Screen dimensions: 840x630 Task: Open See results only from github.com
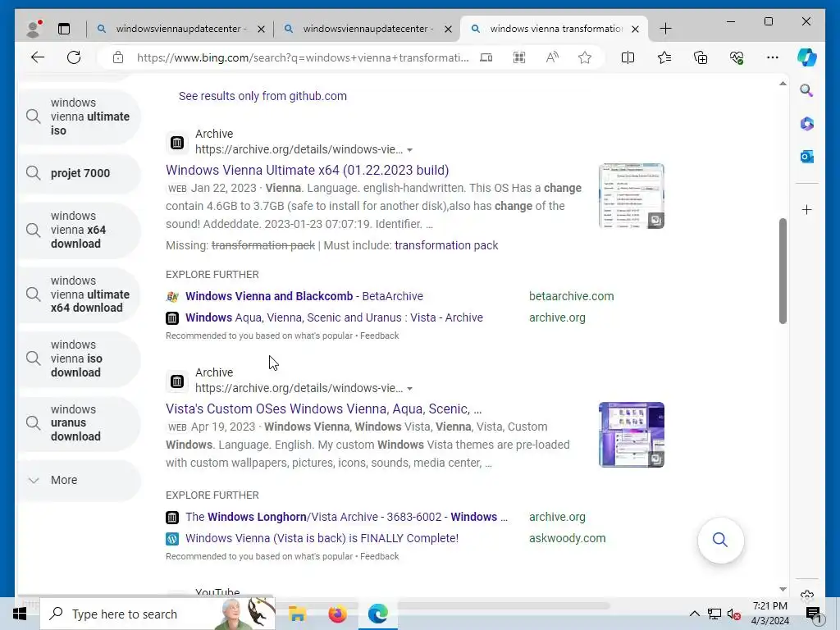(x=262, y=96)
